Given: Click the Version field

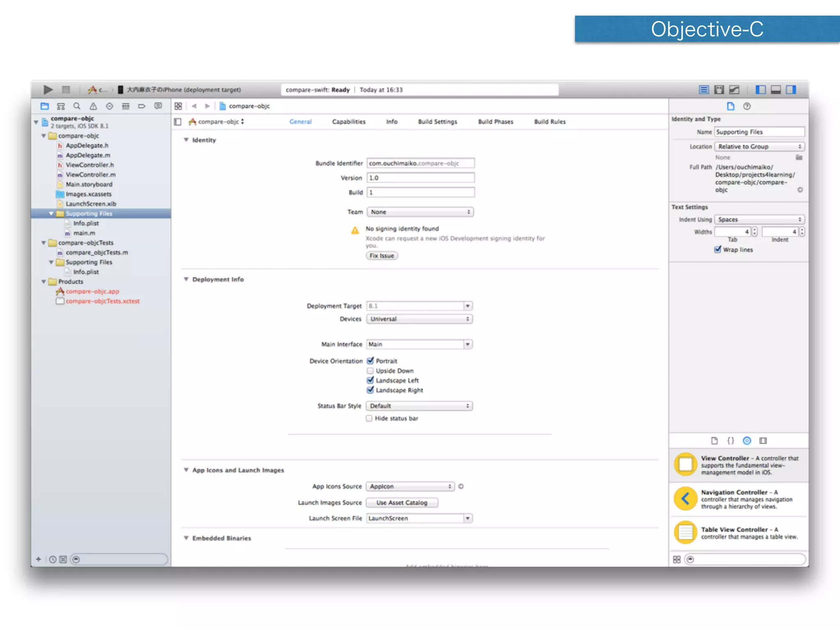Looking at the screenshot, I should coord(420,178).
